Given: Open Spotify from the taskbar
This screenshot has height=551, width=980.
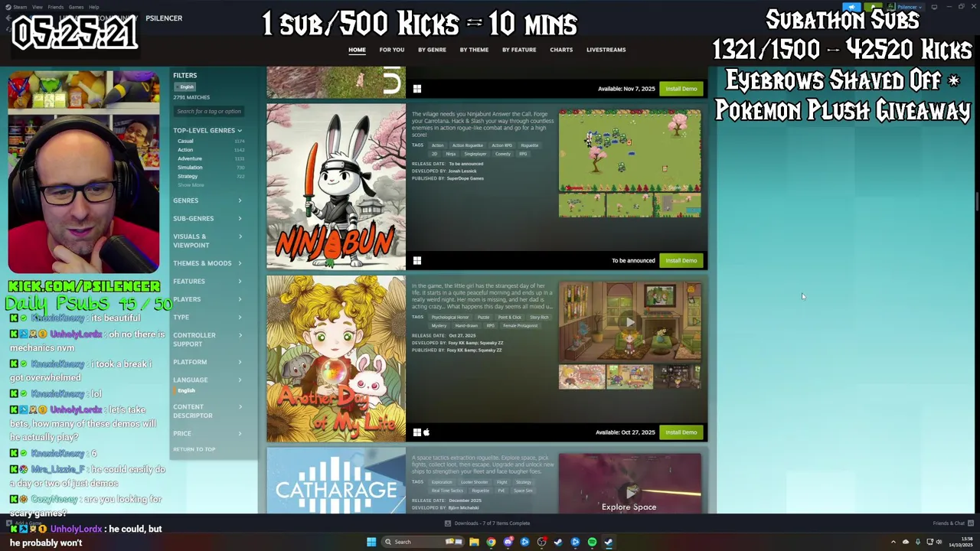Looking at the screenshot, I should tap(592, 542).
